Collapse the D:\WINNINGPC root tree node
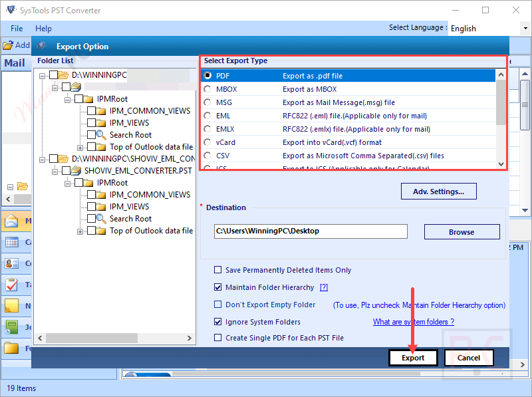Viewport: 532px width, 397px height. click(x=42, y=76)
